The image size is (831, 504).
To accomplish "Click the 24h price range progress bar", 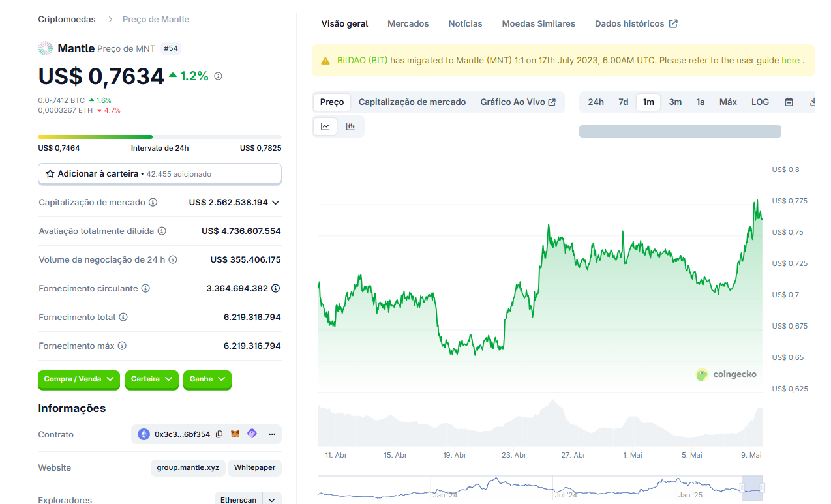I will (160, 137).
